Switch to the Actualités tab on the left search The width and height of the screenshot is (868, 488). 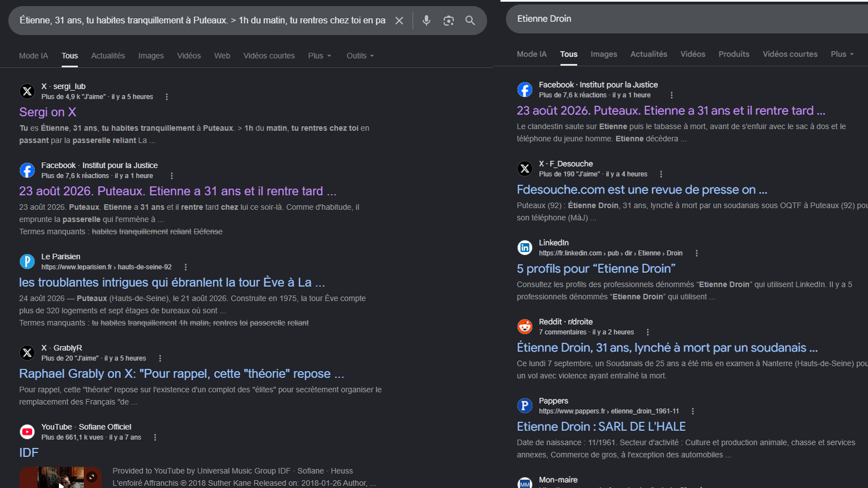tap(108, 56)
